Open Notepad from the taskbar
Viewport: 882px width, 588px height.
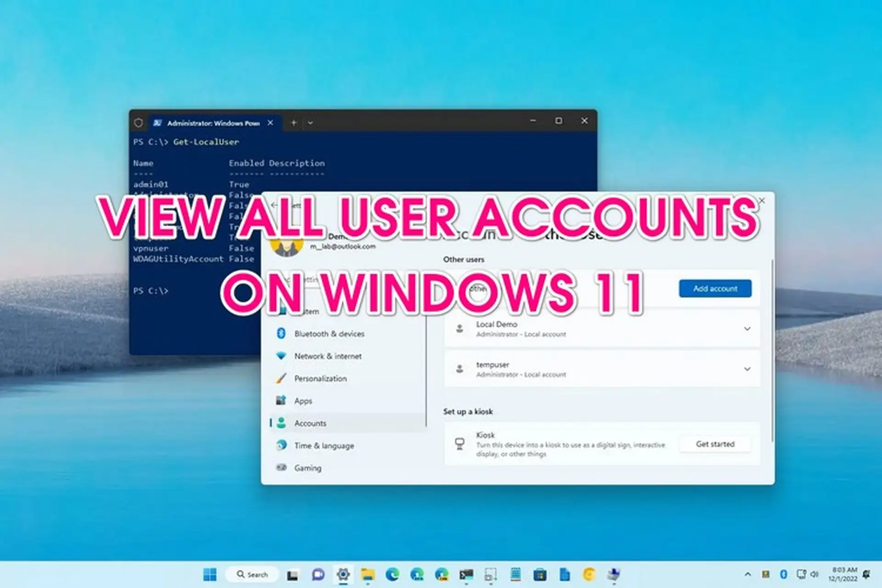tap(515, 574)
